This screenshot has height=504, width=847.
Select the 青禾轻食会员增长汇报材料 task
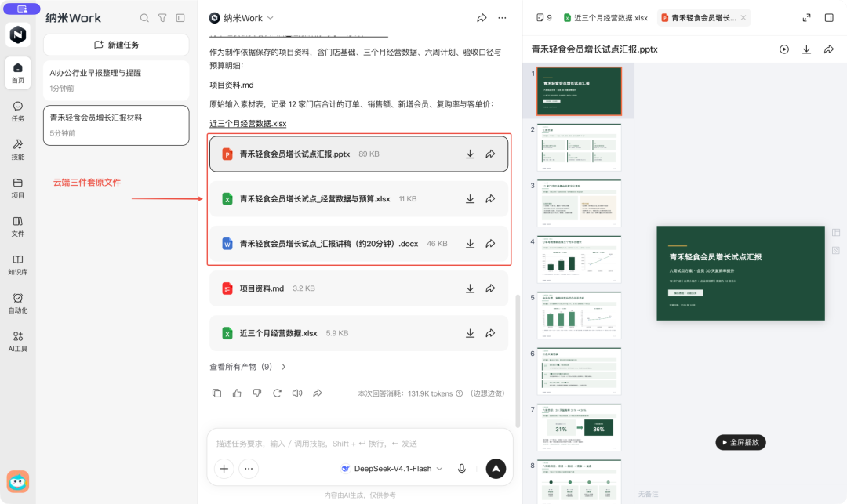116,125
